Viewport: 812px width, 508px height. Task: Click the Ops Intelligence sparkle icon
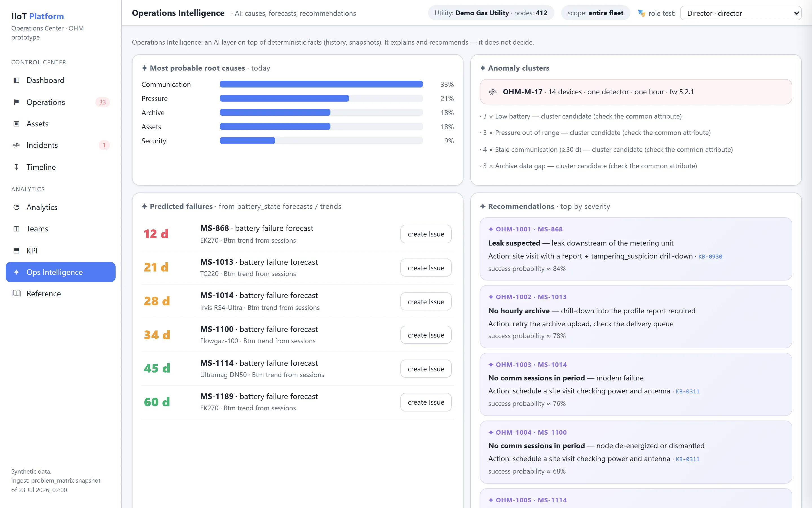point(16,272)
